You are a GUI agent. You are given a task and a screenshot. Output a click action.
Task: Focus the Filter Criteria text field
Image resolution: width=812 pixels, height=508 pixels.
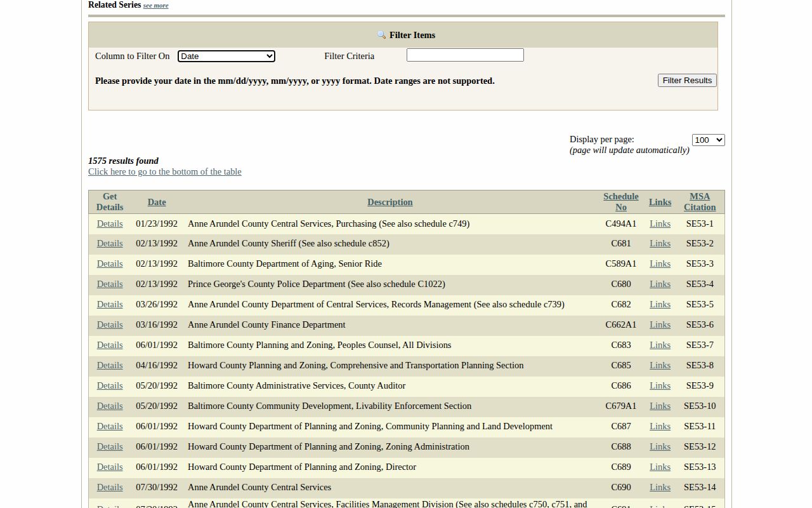(x=465, y=55)
